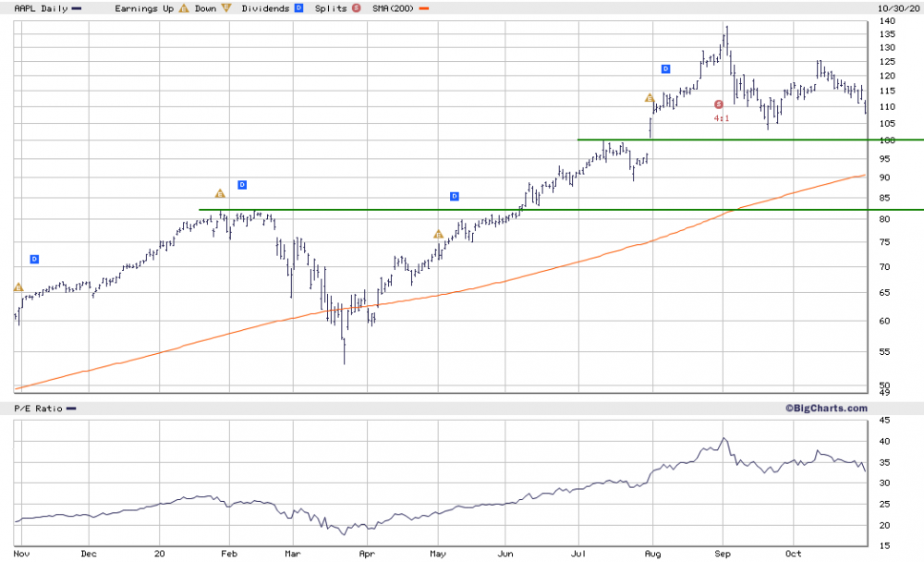The image size is (924, 562).
Task: Click the Earnings Up triangle icon in legend
Action: (x=182, y=8)
